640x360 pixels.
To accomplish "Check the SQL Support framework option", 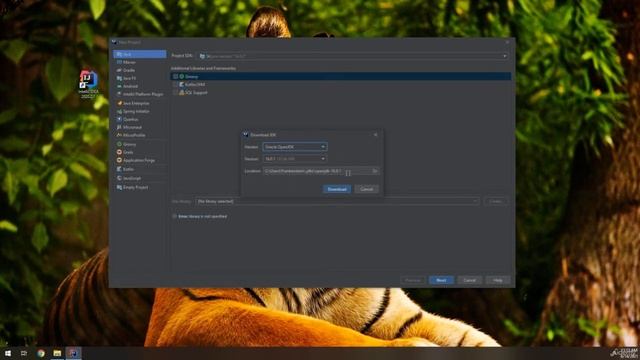I will point(175,93).
